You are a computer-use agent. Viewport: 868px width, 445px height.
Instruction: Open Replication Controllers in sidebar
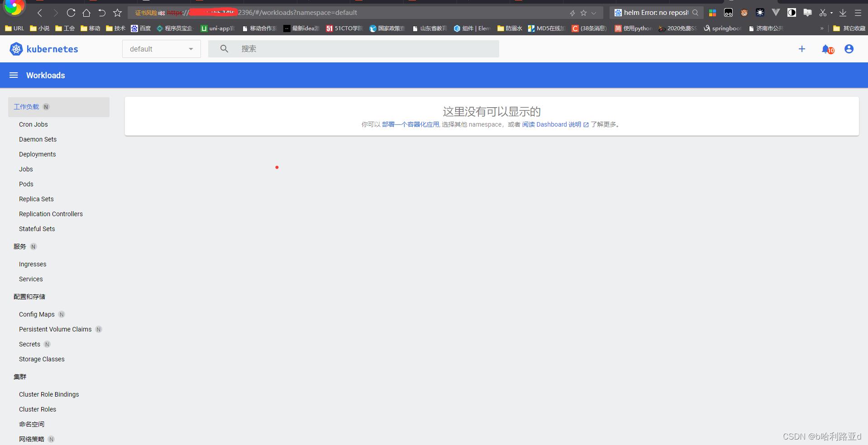pos(51,214)
